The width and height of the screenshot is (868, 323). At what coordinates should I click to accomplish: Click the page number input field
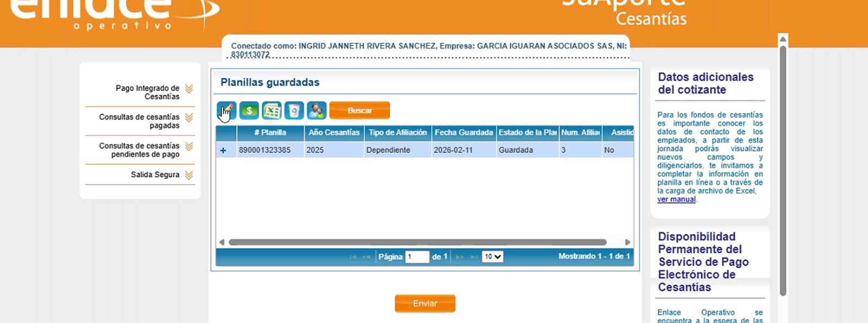coord(417,257)
